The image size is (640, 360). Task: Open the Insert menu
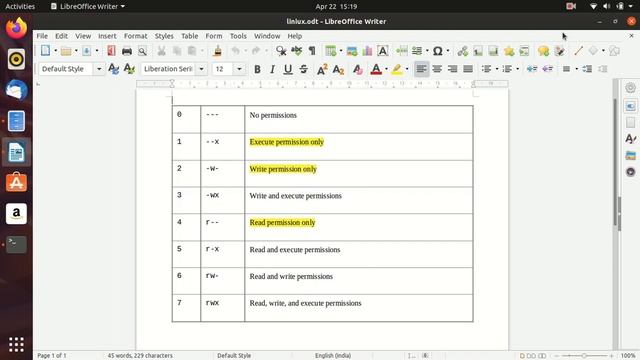click(107, 36)
